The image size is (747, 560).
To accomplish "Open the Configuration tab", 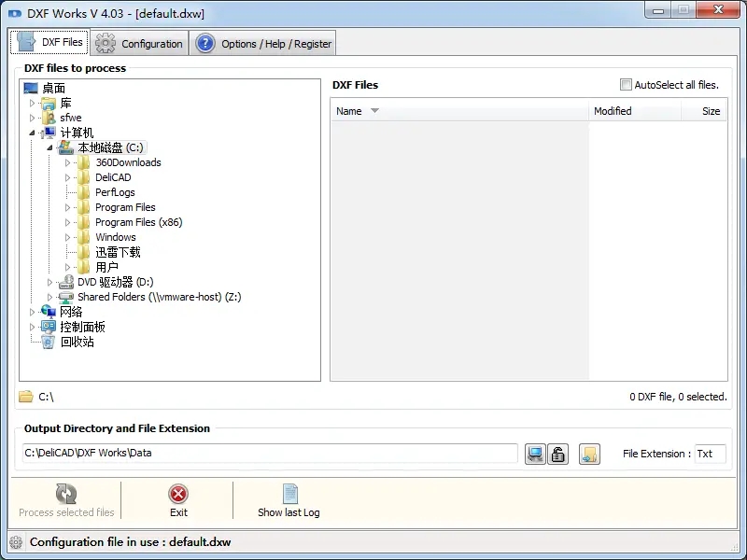I will tap(139, 43).
